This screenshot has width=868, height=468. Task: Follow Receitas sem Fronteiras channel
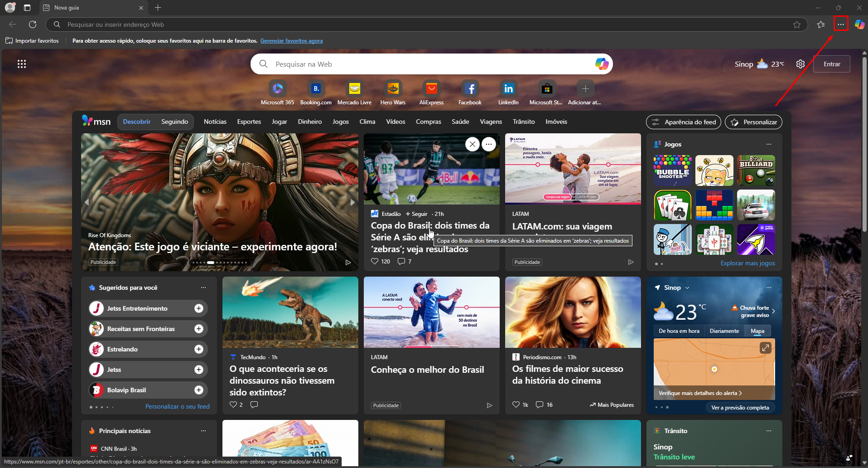[198, 329]
